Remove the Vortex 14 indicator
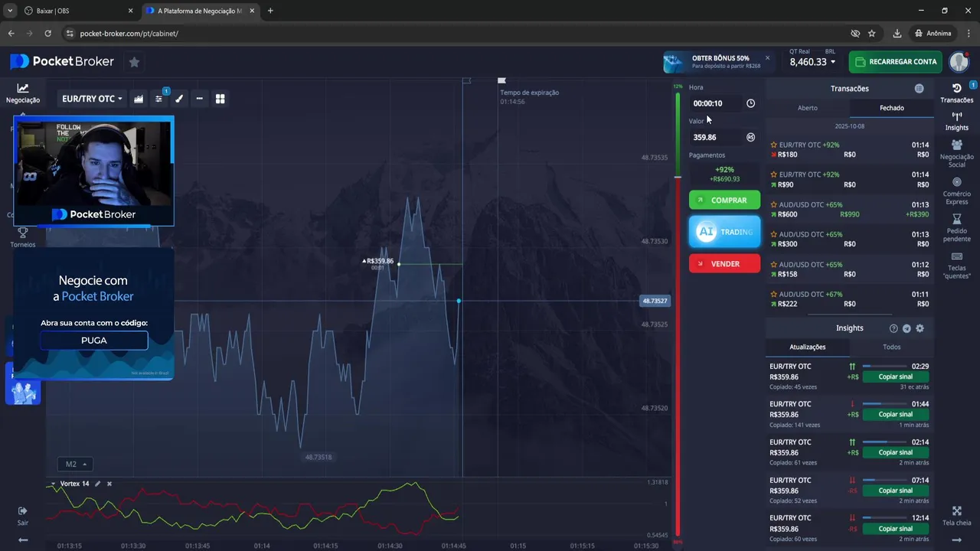Viewport: 980px width, 551px height. 109,484
